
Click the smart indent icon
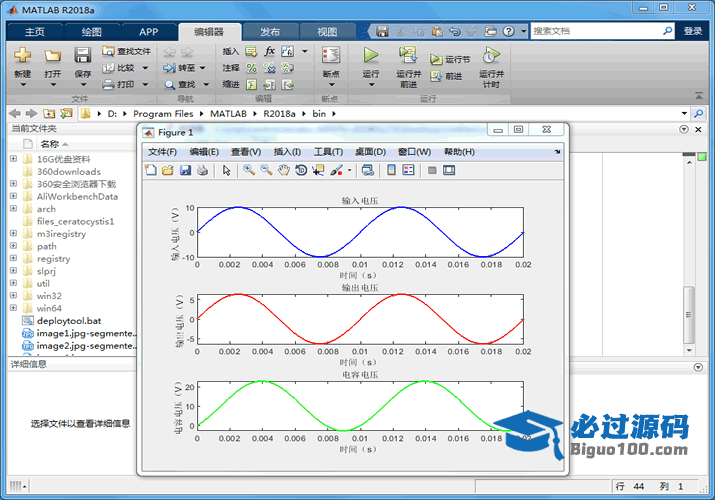coord(252,84)
